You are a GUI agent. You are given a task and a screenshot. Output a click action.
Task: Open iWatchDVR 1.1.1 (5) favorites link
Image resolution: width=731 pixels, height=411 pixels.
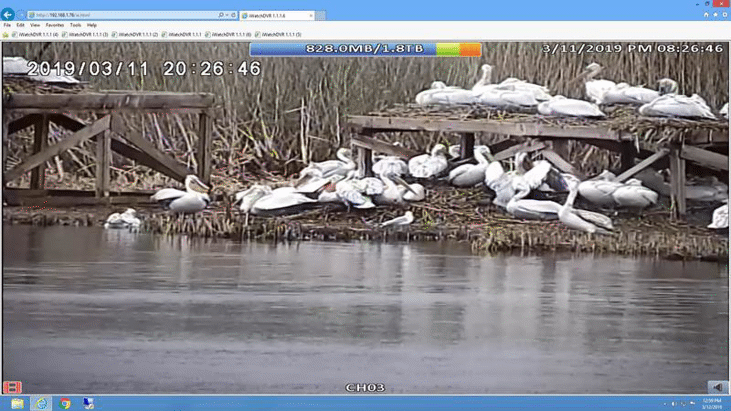click(278, 34)
